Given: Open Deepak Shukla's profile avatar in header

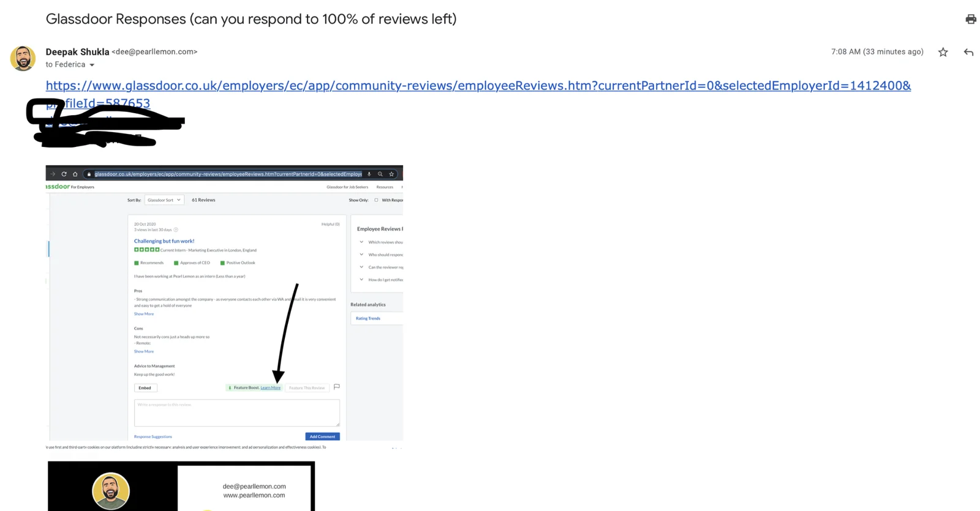Looking at the screenshot, I should click(23, 58).
